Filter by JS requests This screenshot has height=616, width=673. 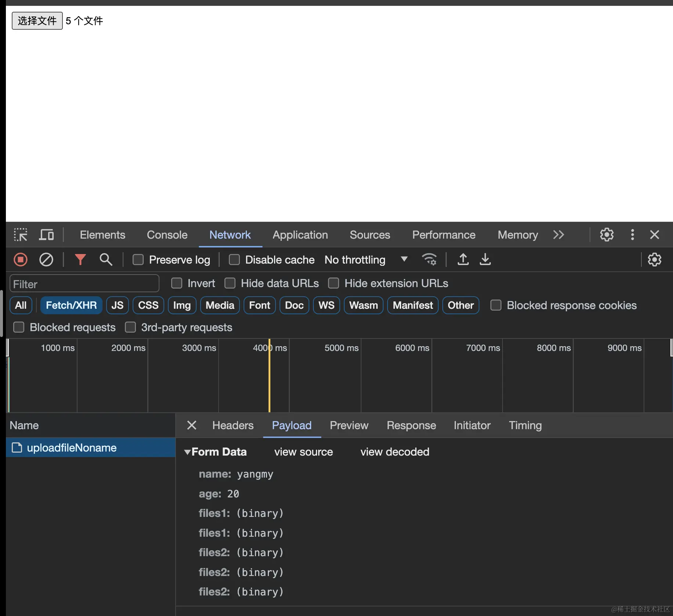point(118,305)
